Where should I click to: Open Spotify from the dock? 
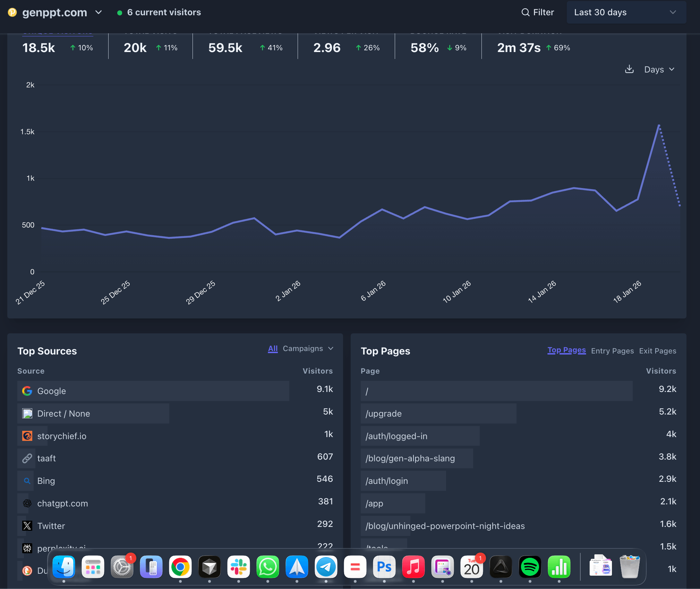tap(530, 567)
